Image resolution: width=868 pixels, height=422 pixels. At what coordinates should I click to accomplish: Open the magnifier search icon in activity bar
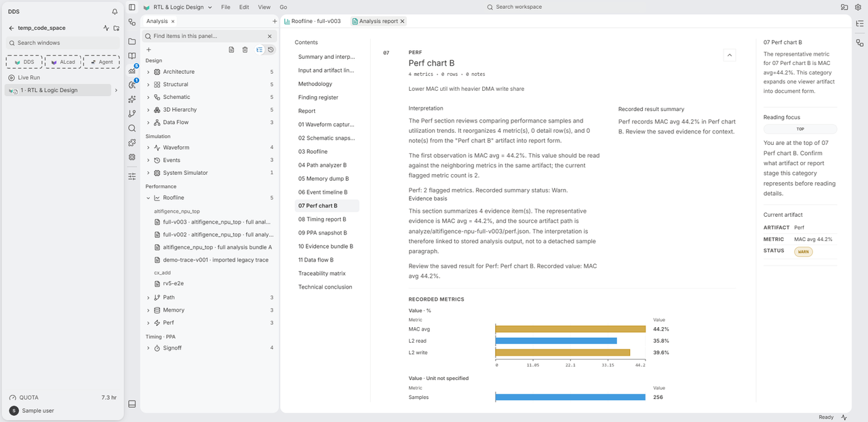(x=132, y=128)
